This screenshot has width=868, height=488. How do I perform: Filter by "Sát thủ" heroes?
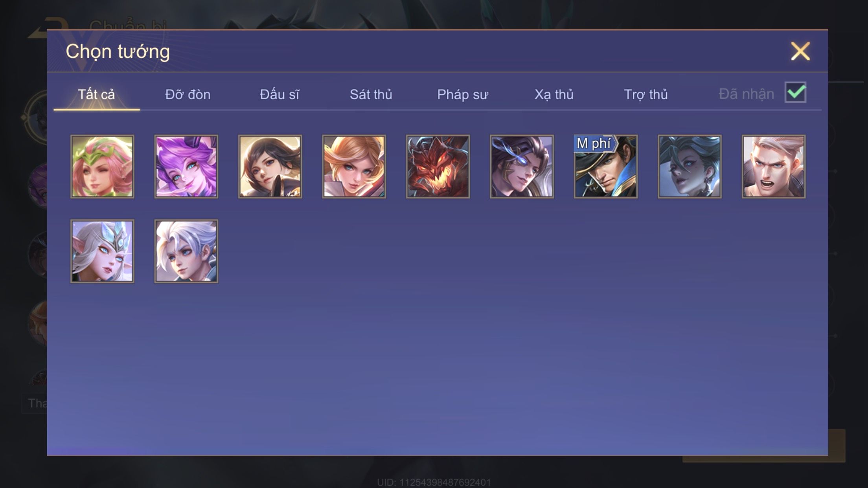click(x=371, y=94)
